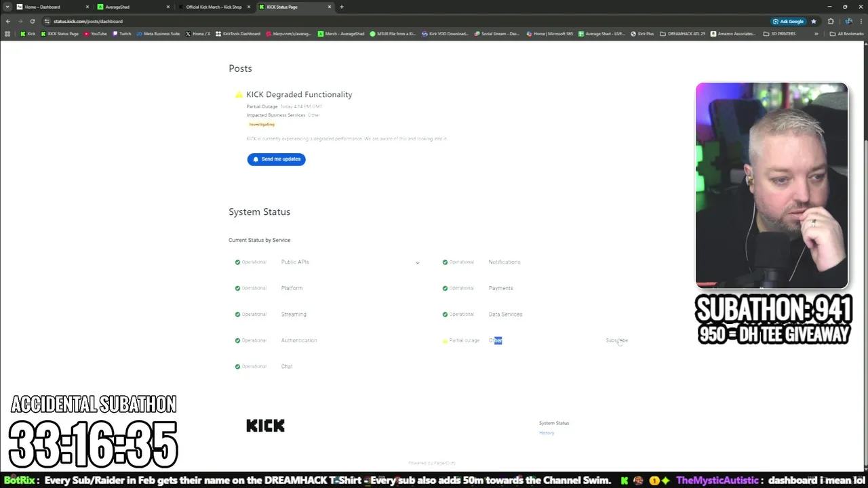Viewport: 868px width, 488px height.
Task: Open the Kick VOD Download bookmark
Action: pyautogui.click(x=445, y=34)
